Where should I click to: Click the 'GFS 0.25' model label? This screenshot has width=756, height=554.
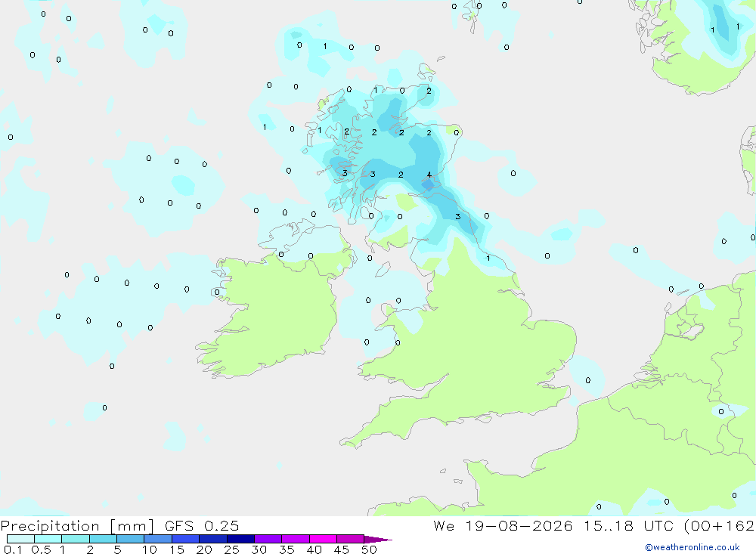click(202, 525)
